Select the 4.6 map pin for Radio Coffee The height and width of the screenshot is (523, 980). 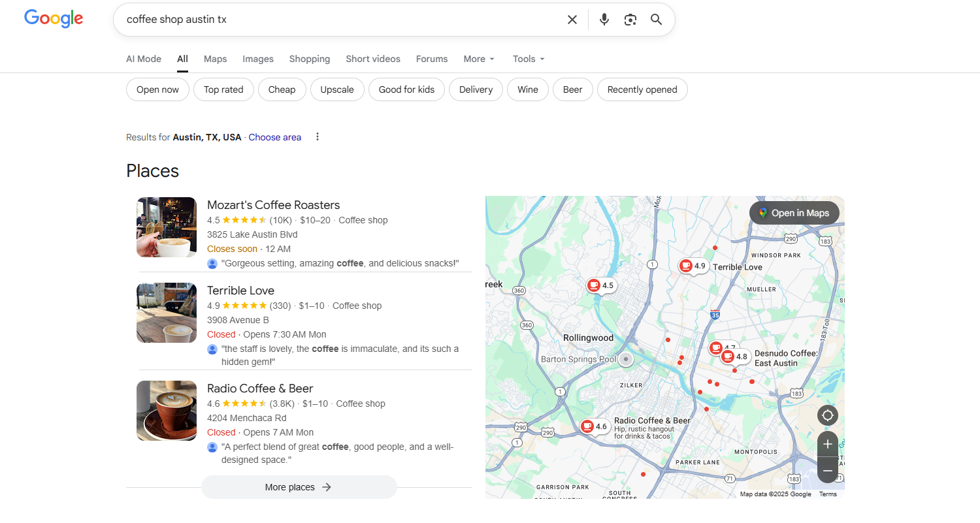595,426
